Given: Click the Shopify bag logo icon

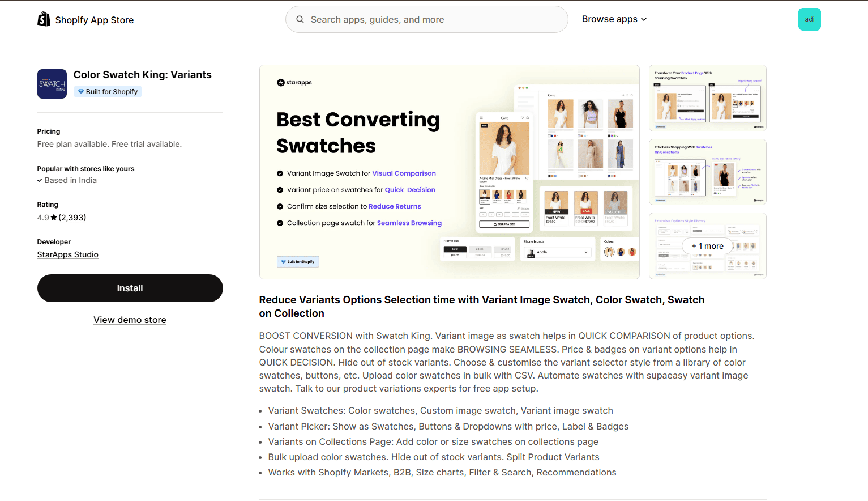Looking at the screenshot, I should (x=44, y=19).
